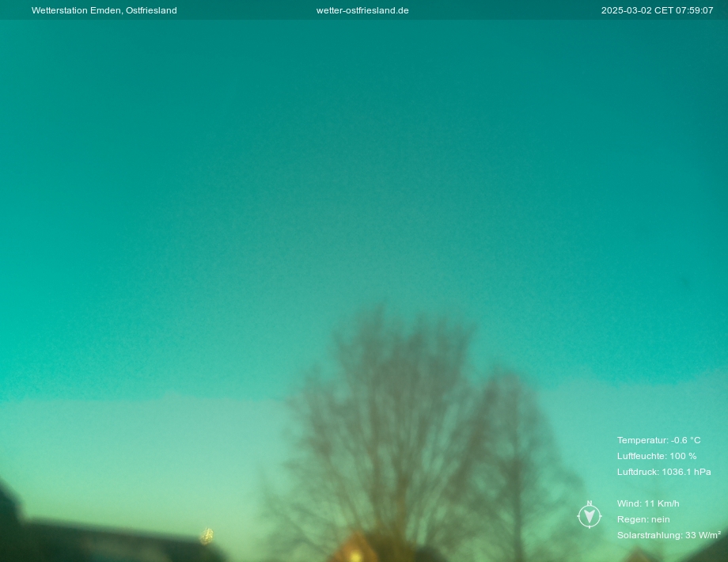Click the 'Regen: nein' status text

643,519
